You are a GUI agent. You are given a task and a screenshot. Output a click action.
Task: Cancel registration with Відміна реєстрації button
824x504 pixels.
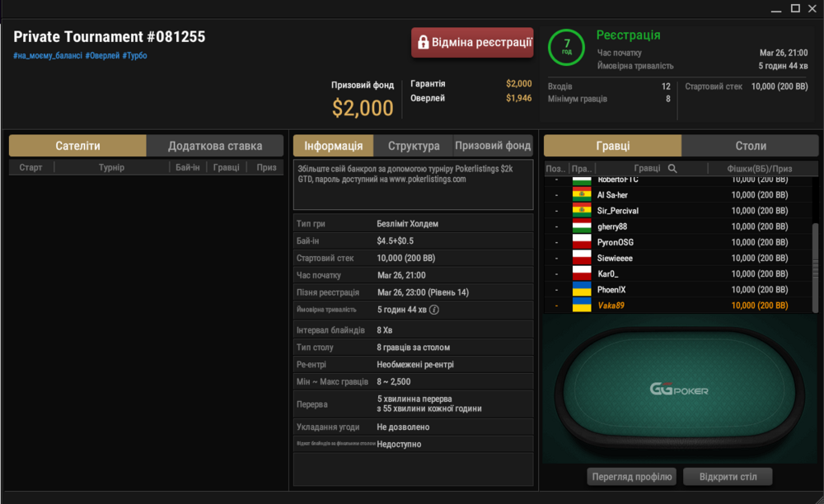tap(472, 43)
